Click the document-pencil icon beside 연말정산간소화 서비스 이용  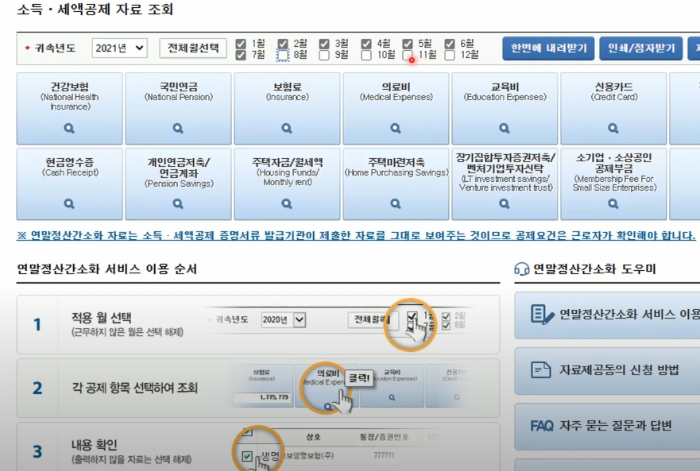(x=542, y=314)
